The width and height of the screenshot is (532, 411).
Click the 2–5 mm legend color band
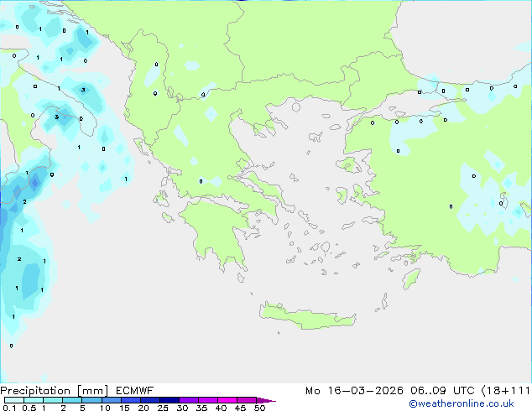(x=72, y=400)
